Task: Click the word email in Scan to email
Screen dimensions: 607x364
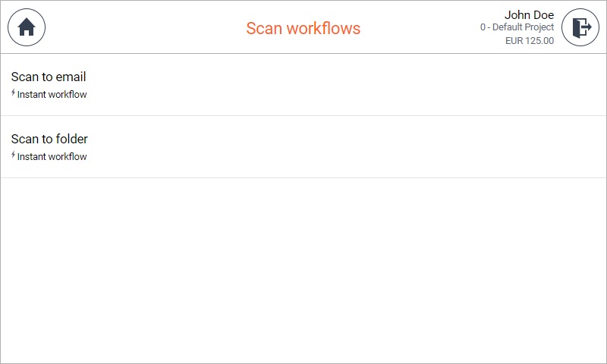Action: tap(71, 77)
